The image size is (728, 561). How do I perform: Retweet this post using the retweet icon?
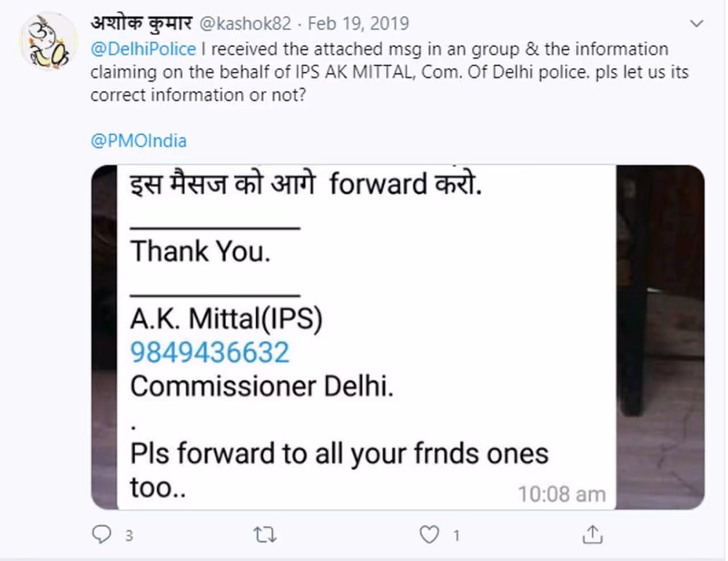point(264,535)
